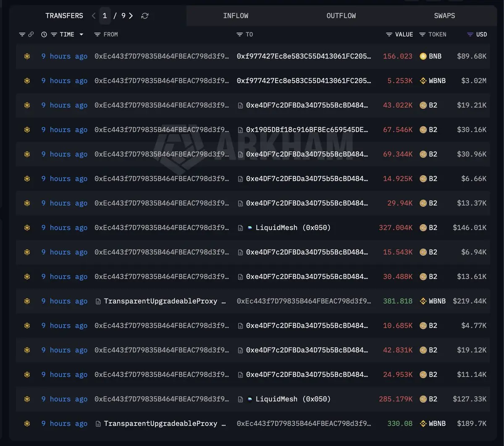Open TransparentUpgradeableProxy link in 381.818 row
Screen dimensions: 504x446
tap(165, 301)
